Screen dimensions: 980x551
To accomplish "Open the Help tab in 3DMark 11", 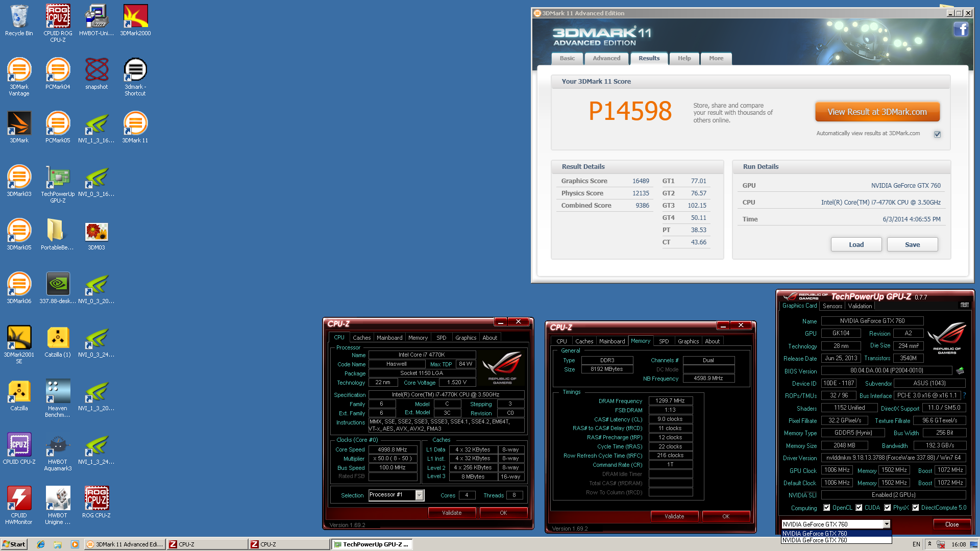I will click(x=684, y=58).
